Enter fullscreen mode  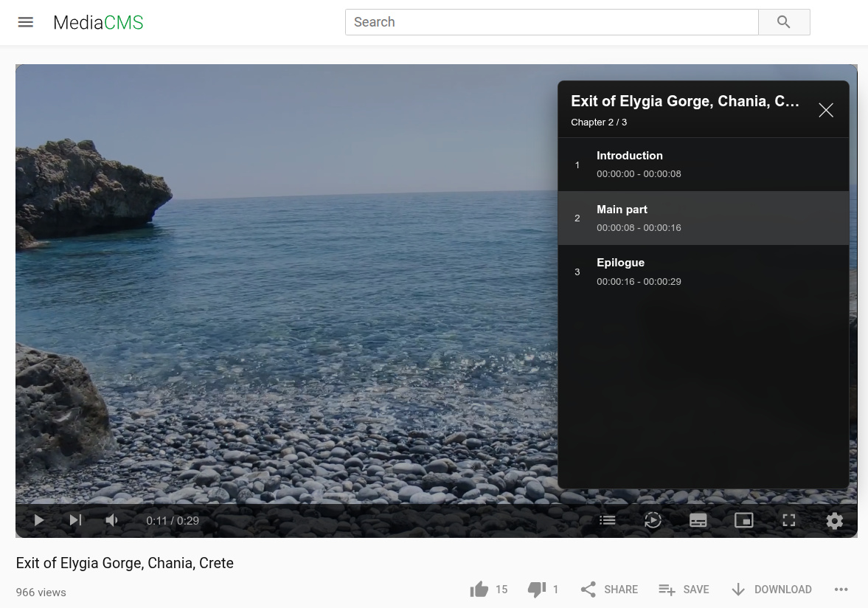pyautogui.click(x=788, y=520)
